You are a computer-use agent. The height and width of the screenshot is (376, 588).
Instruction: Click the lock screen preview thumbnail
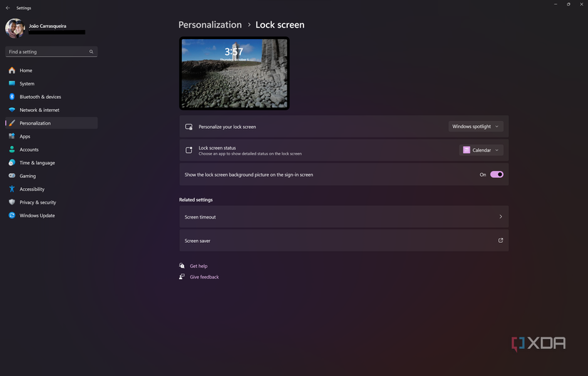tap(234, 73)
